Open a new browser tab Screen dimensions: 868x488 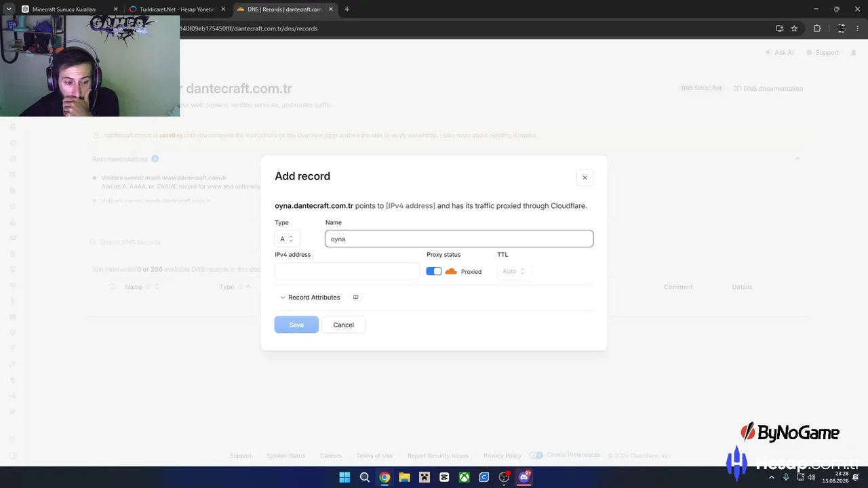[x=347, y=9]
